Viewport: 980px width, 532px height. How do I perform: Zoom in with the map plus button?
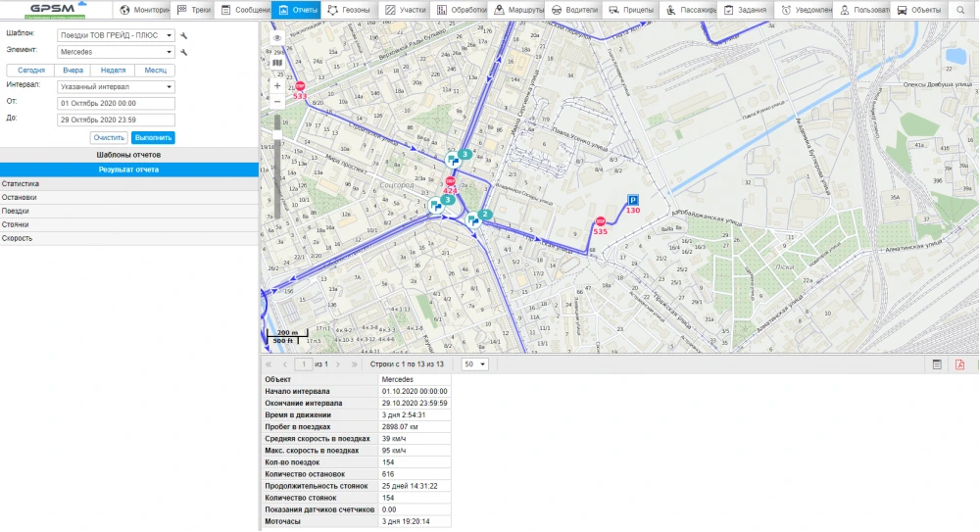coord(277,85)
